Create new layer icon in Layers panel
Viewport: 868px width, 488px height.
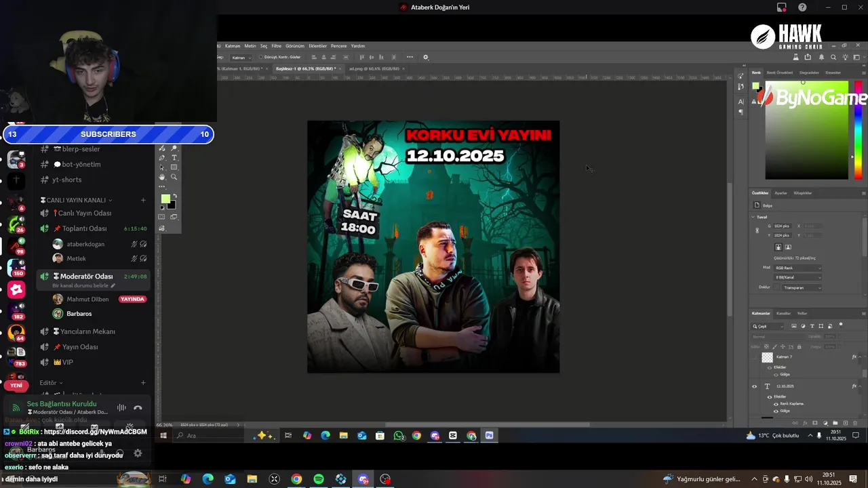click(x=845, y=423)
